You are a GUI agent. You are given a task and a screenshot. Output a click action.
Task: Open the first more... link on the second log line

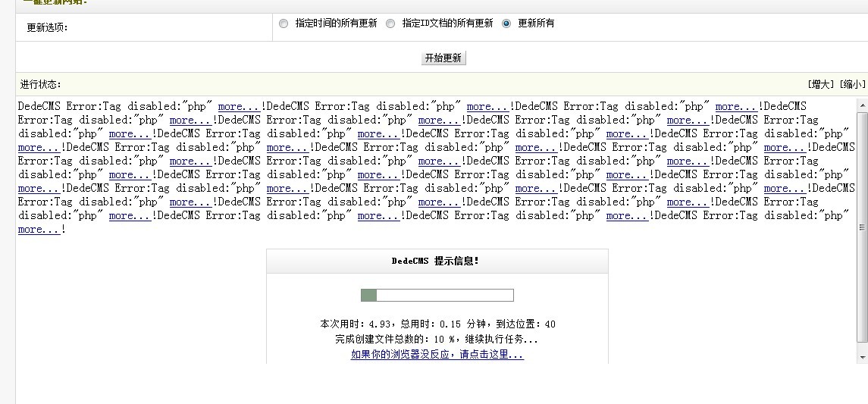pyautogui.click(x=190, y=121)
